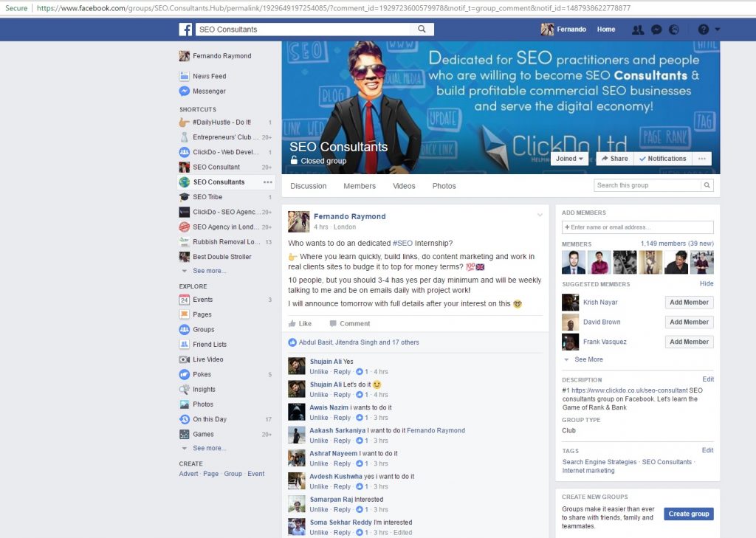Viewport: 756px width, 538px height.
Task: Expand the account dropdown arrow in top bar
Action: tap(718, 30)
